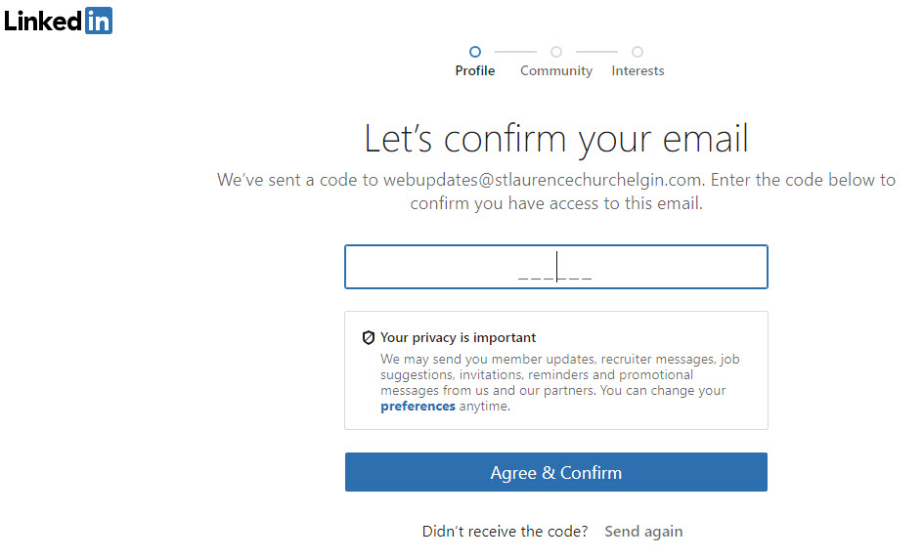Viewport: 924px width, 560px height.
Task: Click the Agree & Confirm button
Action: pyautogui.click(x=556, y=472)
